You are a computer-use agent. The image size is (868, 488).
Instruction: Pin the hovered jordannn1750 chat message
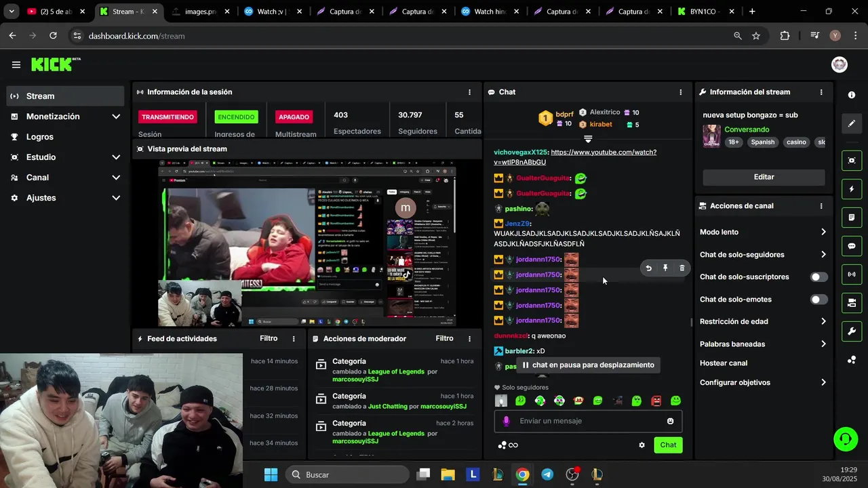[x=665, y=268]
